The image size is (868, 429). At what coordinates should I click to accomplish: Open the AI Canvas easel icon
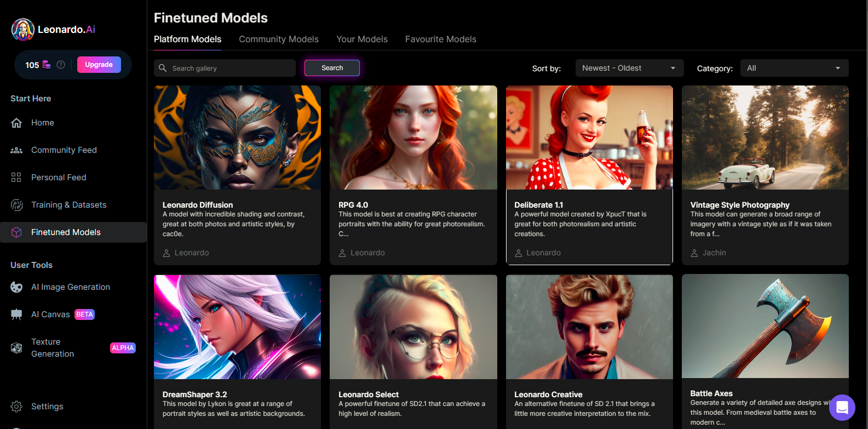[x=16, y=314]
